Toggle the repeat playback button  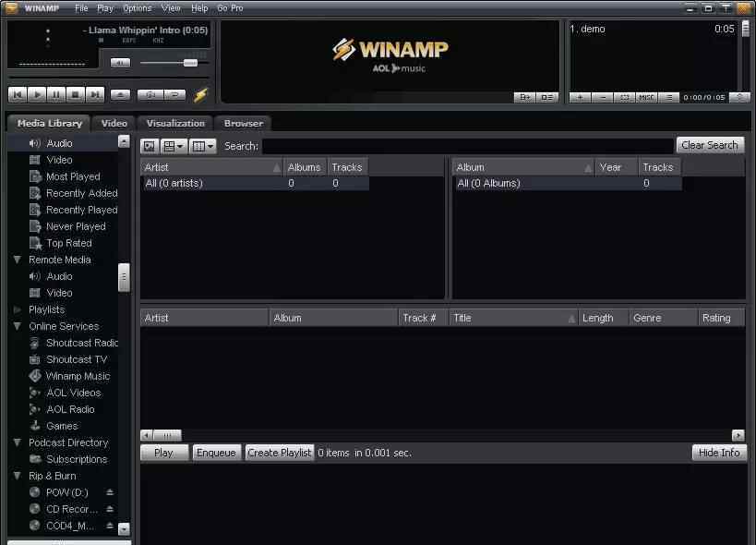pos(173,94)
